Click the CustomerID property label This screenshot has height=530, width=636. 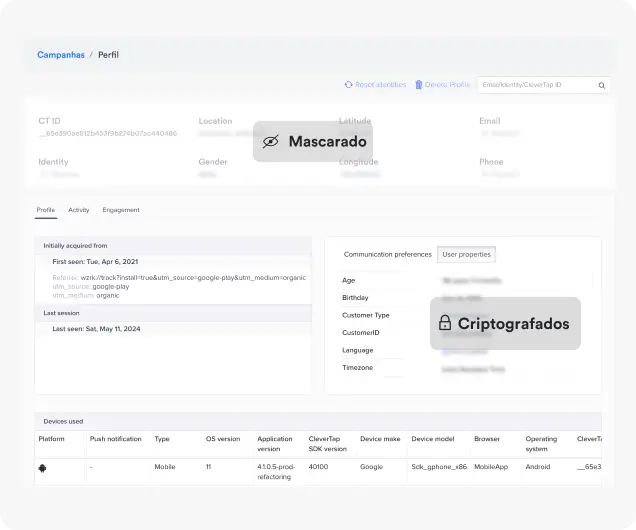point(361,333)
